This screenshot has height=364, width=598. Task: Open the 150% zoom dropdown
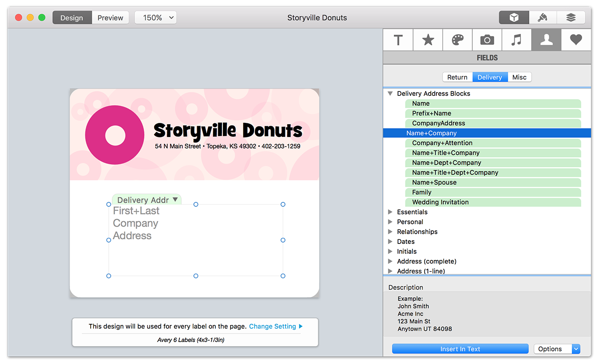click(156, 18)
